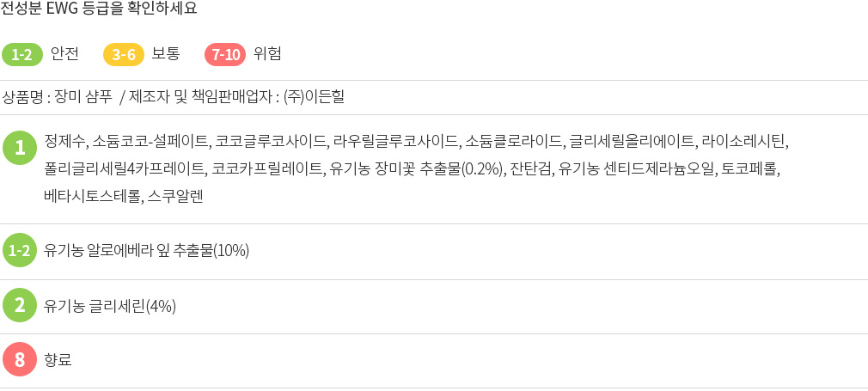The height and width of the screenshot is (391, 868).
Task: Click the green grade 1 circle icon
Action: [20, 148]
